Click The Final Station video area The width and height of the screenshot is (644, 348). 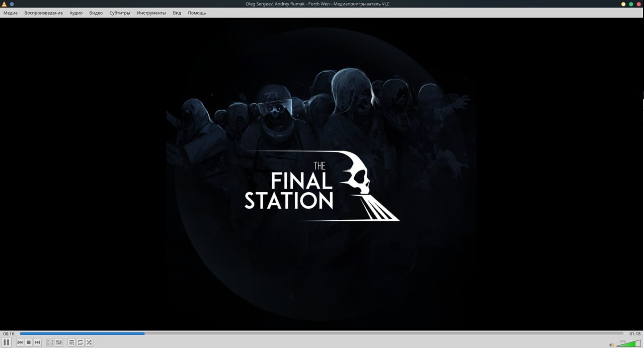[x=322, y=174]
